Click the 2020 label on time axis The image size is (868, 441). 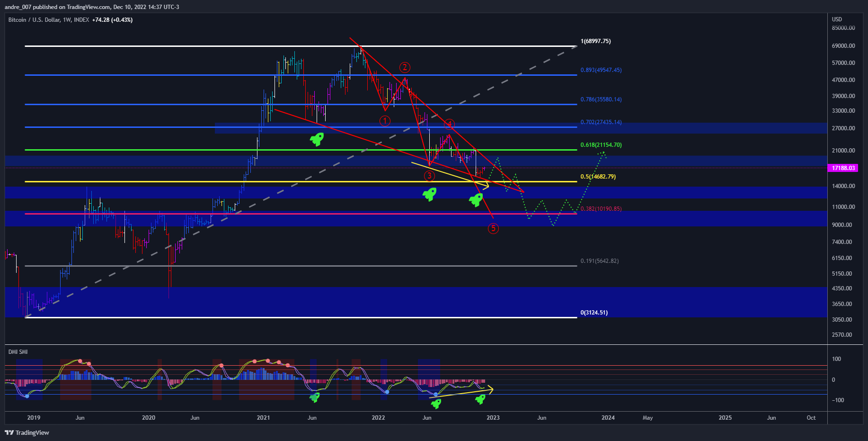click(149, 418)
